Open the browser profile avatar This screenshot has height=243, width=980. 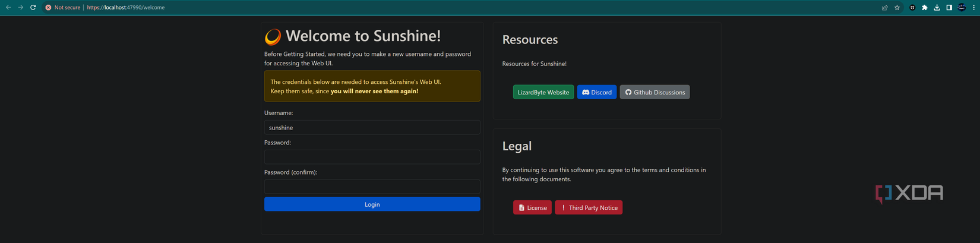pyautogui.click(x=962, y=7)
